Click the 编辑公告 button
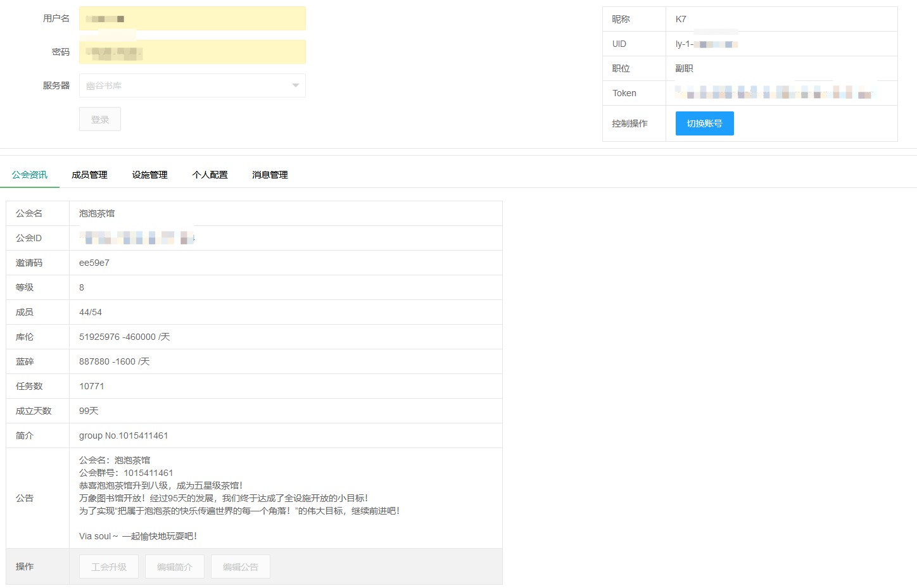Viewport: 917px width, 588px height. 241,566
